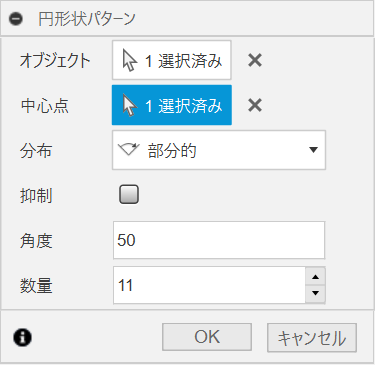Collapse the 円形状パターン dialog with minus icon
The height and width of the screenshot is (365, 375).
16,19
